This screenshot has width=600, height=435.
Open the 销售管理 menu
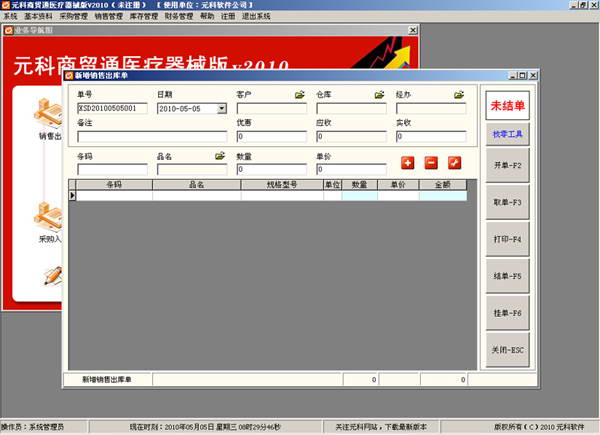[109, 16]
